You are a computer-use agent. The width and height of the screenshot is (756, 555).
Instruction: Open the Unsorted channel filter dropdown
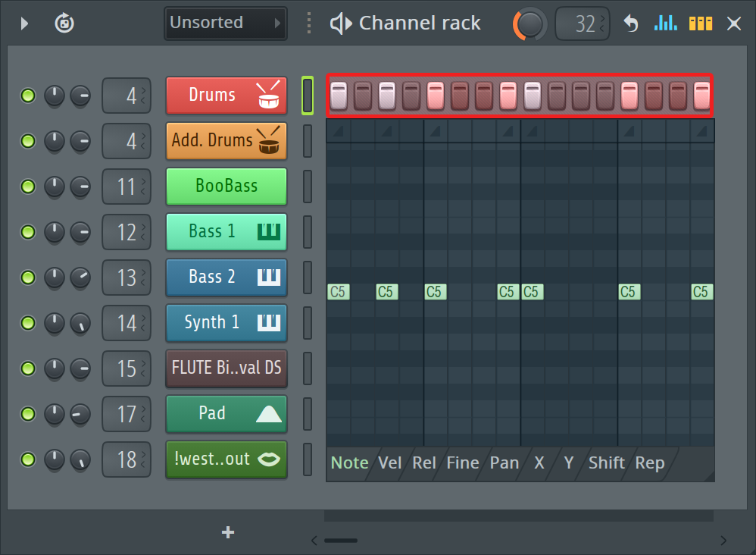click(225, 23)
